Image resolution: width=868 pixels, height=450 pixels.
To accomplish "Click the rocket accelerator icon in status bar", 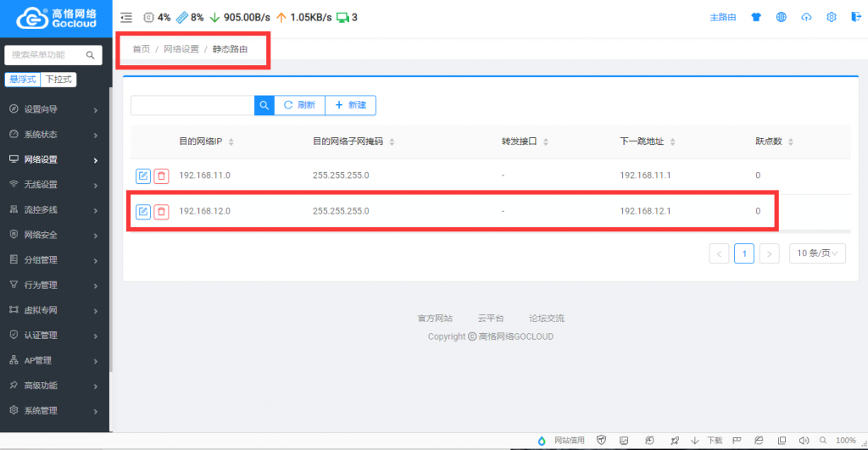I will tap(674, 441).
